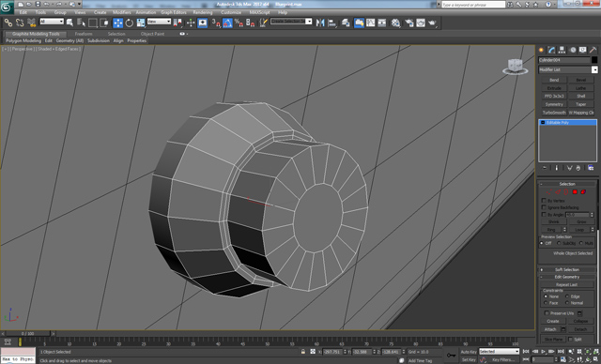
Task: Apply the TurboSmooth modifier button
Action: [x=554, y=113]
